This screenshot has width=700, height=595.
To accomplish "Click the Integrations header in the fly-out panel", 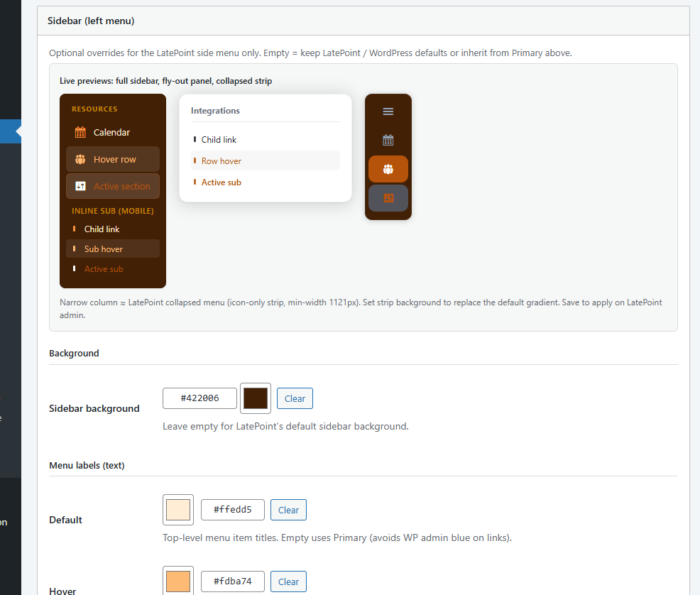I will coord(215,111).
